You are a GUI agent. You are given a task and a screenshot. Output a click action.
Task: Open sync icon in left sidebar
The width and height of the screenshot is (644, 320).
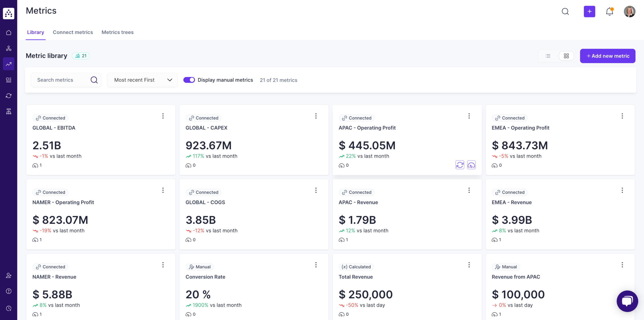(x=9, y=96)
